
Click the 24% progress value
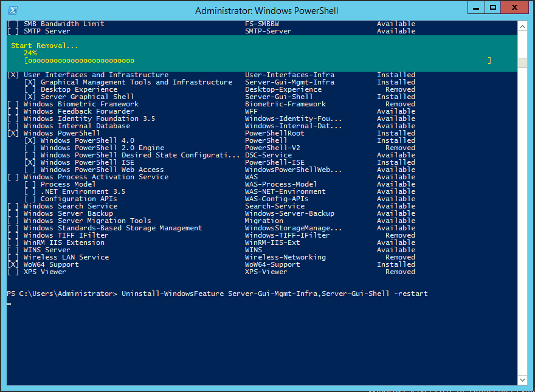(x=30, y=53)
